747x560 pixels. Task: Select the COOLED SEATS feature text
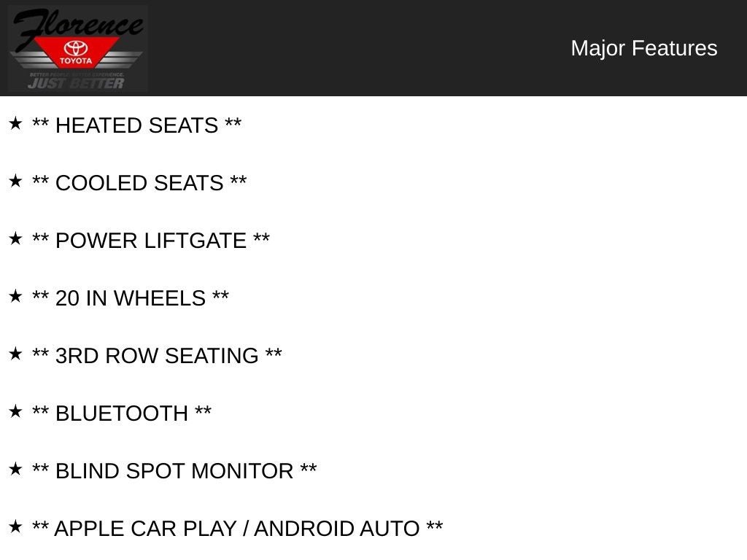point(139,183)
